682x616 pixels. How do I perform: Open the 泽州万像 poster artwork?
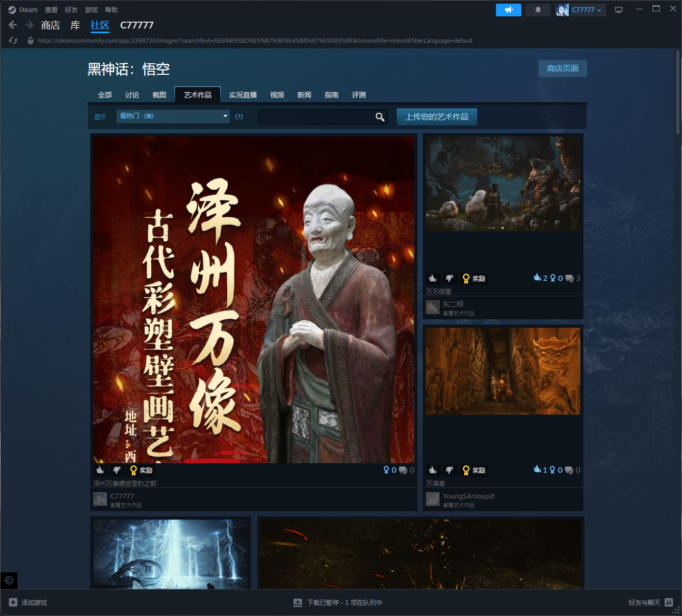[254, 300]
